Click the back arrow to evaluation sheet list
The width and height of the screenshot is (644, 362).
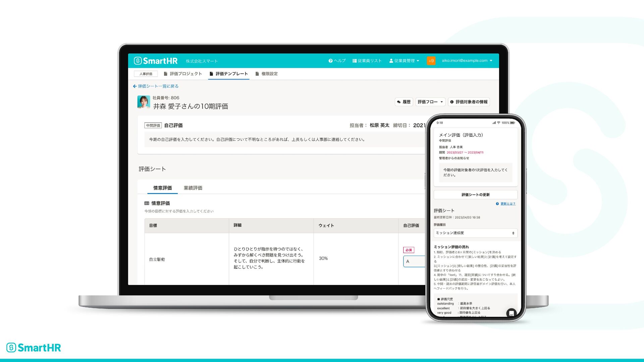pos(135,86)
